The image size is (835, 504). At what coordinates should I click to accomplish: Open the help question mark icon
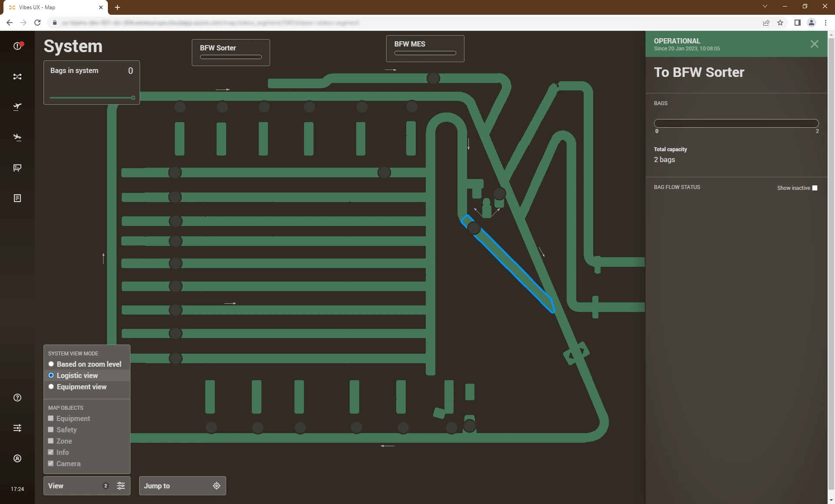(x=17, y=398)
